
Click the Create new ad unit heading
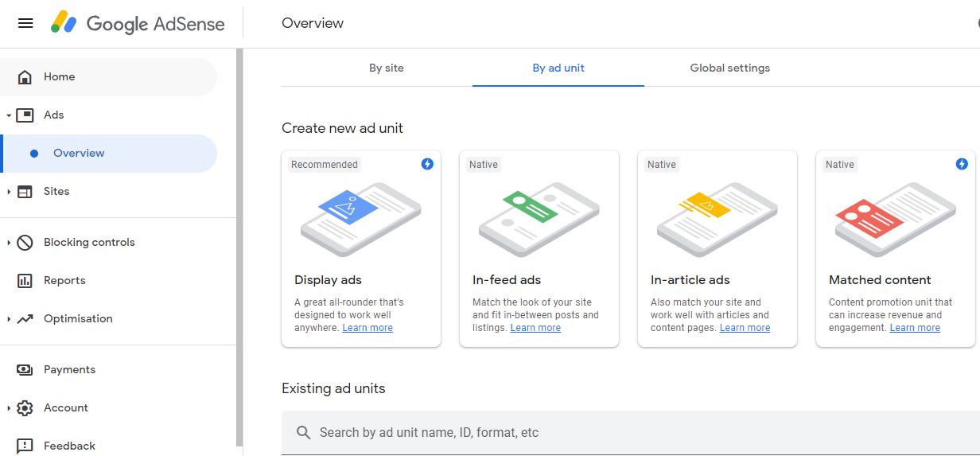point(342,128)
